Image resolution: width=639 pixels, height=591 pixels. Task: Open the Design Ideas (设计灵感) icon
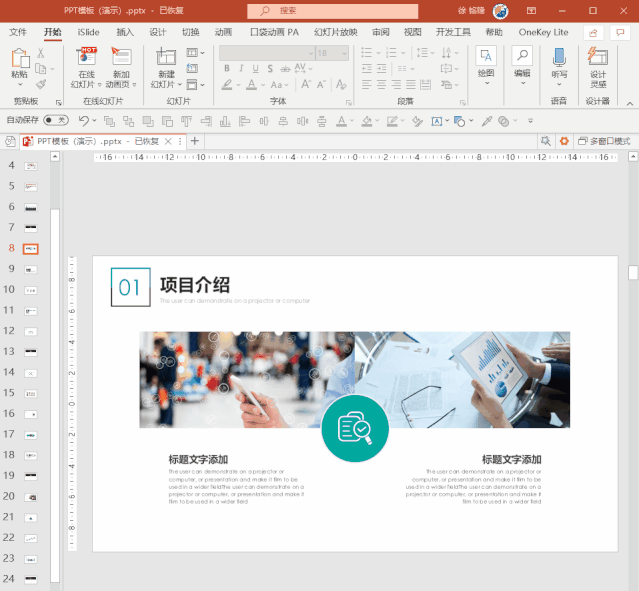tap(597, 57)
